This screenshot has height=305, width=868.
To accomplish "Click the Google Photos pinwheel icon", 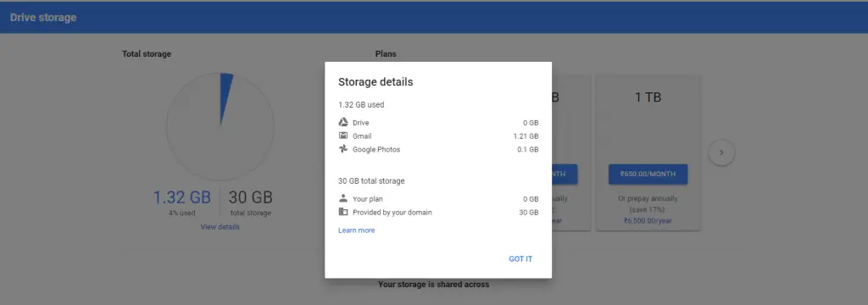I will [x=343, y=149].
